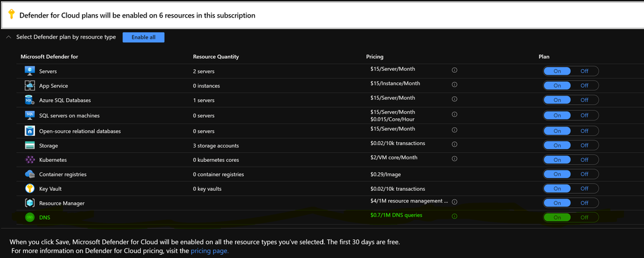Turn off the Storage plan
The image size is (644, 258).
click(x=584, y=145)
